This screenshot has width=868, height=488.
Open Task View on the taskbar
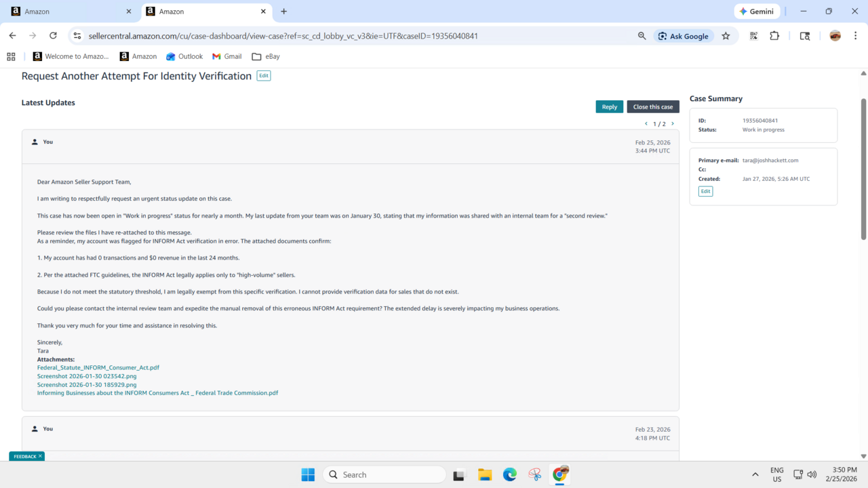459,474
